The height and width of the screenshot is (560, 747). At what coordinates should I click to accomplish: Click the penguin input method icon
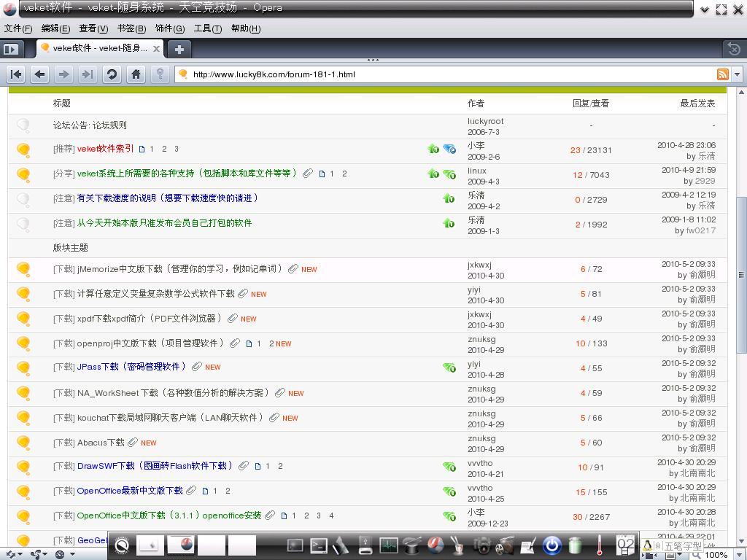click(648, 545)
